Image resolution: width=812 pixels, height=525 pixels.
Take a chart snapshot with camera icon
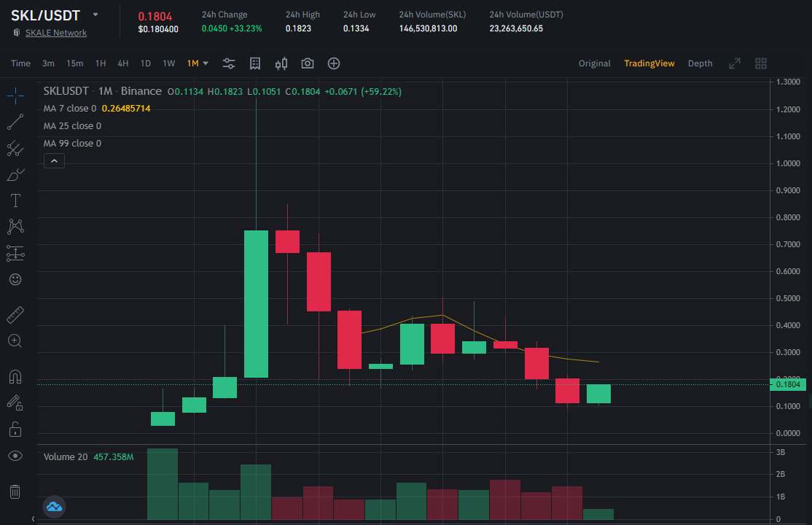pyautogui.click(x=308, y=63)
